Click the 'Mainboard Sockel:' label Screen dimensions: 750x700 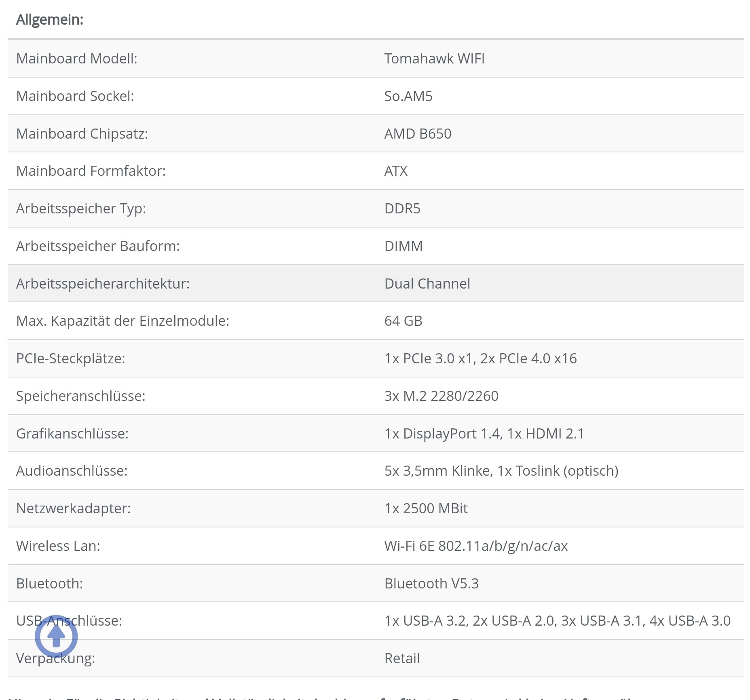tap(75, 96)
